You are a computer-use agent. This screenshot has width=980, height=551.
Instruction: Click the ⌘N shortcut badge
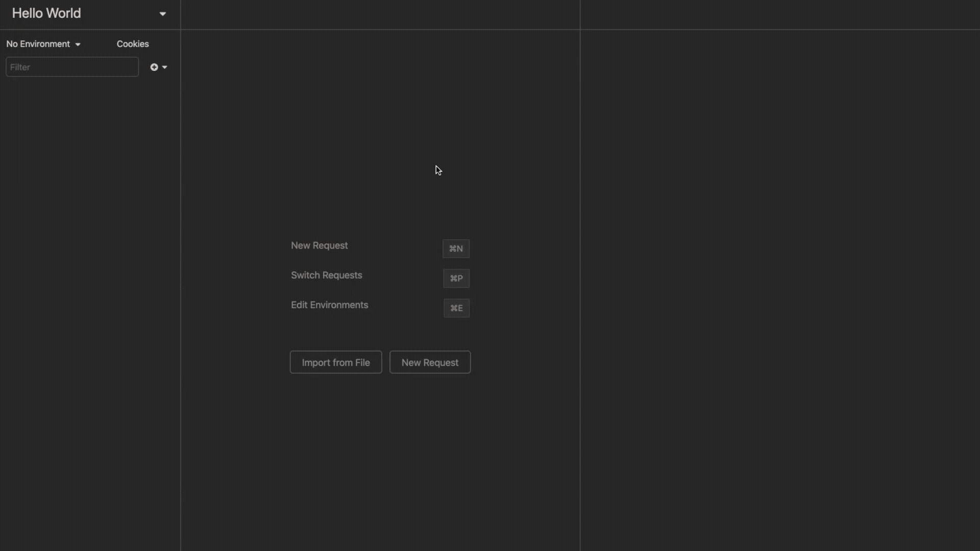point(456,249)
